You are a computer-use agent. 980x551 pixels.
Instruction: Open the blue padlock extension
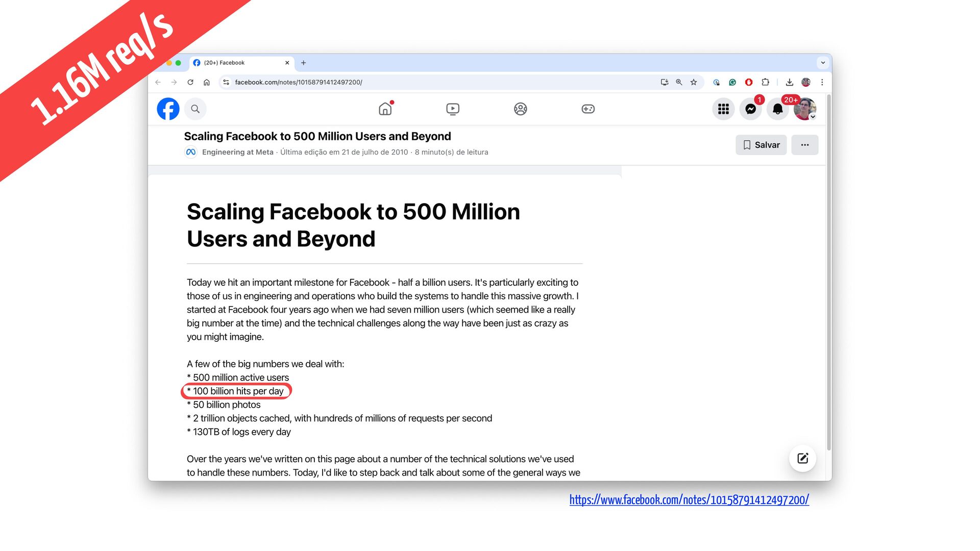tap(717, 82)
